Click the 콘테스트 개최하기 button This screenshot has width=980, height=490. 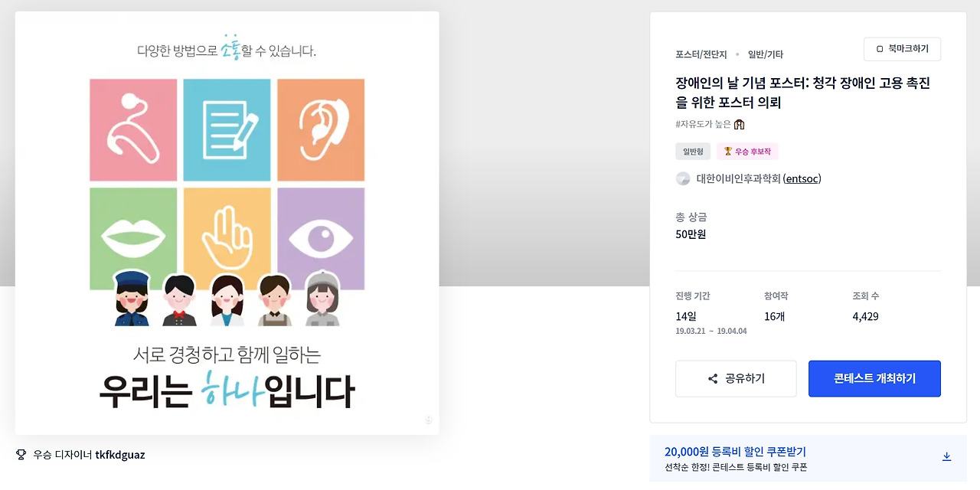point(874,379)
